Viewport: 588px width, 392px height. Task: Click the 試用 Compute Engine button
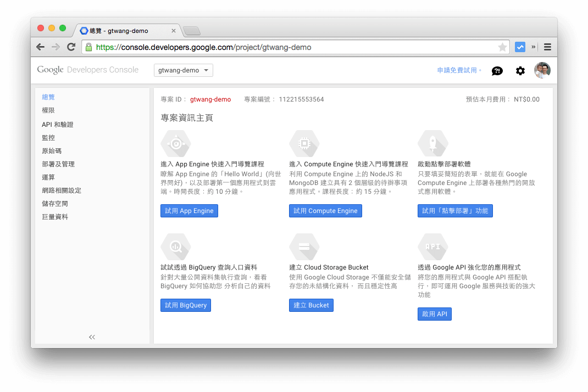point(325,210)
